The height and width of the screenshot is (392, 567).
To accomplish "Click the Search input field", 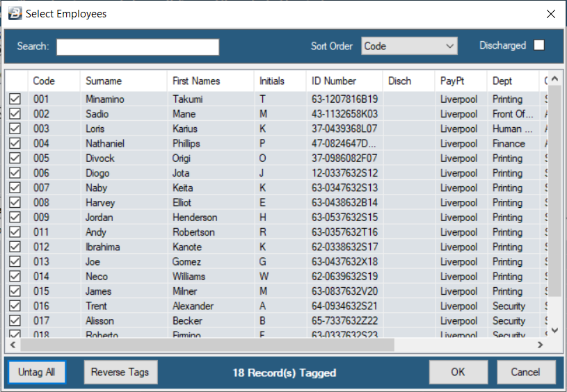I will (x=138, y=47).
